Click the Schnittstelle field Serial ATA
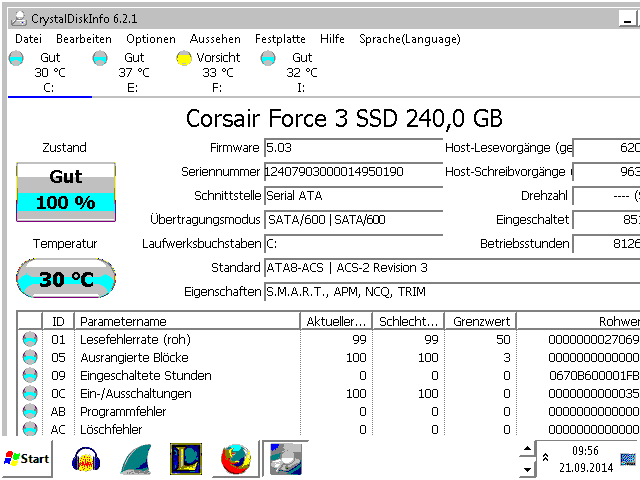Viewport: 640px width, 480px height. click(x=353, y=196)
